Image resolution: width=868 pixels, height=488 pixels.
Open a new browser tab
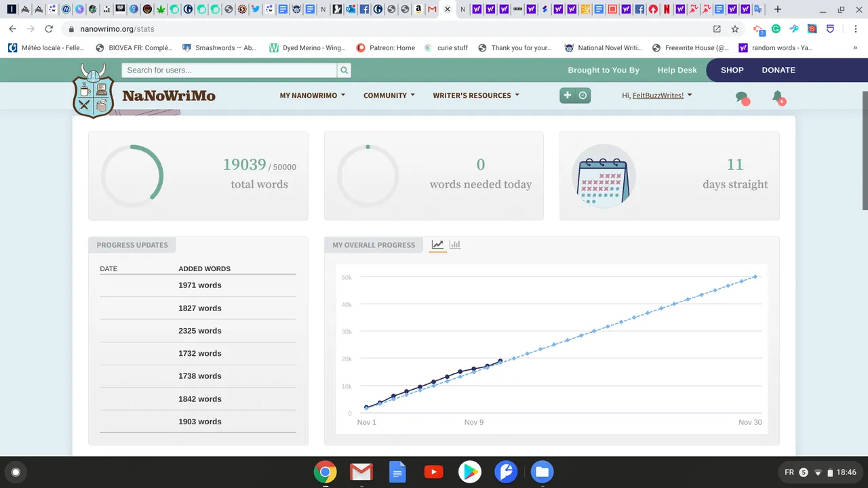pyautogui.click(x=777, y=9)
